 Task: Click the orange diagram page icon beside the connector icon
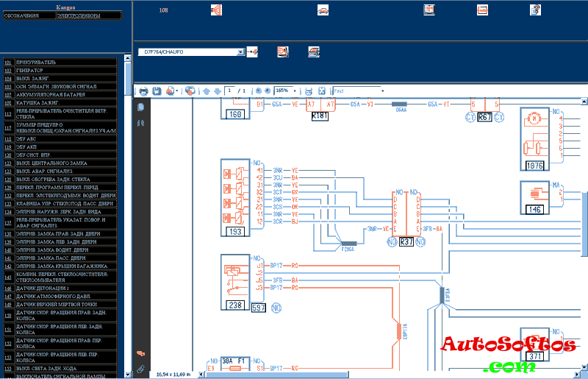coord(283,52)
